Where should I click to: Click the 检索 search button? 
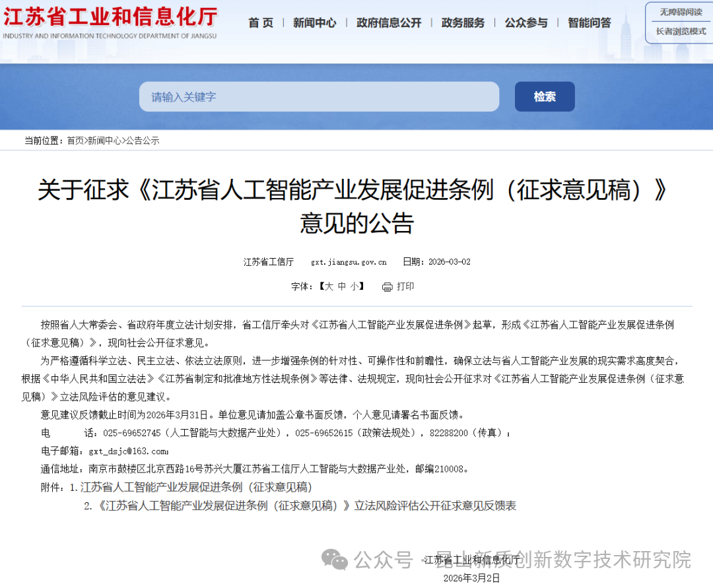tap(544, 96)
